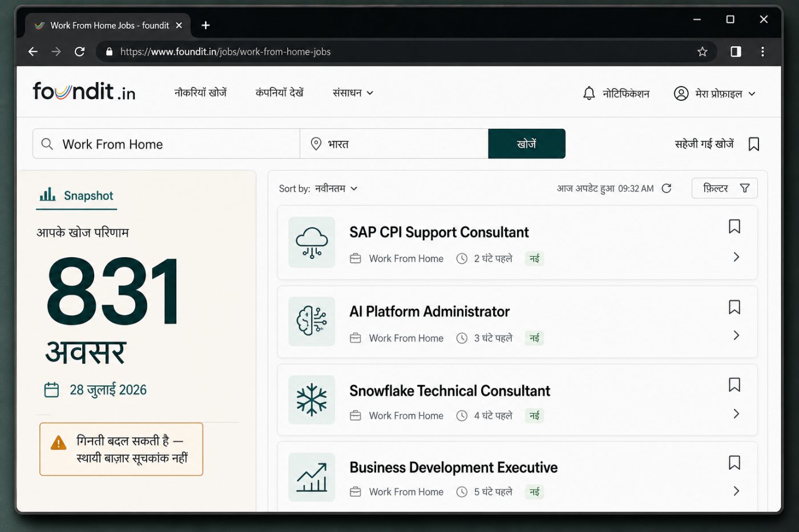Open a new browser tab
Screen dimensions: 799x532
[x=205, y=25]
